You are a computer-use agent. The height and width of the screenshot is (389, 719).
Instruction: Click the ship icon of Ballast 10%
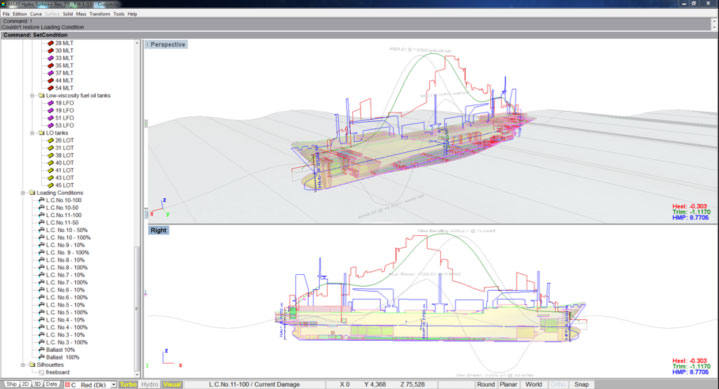[x=41, y=350]
